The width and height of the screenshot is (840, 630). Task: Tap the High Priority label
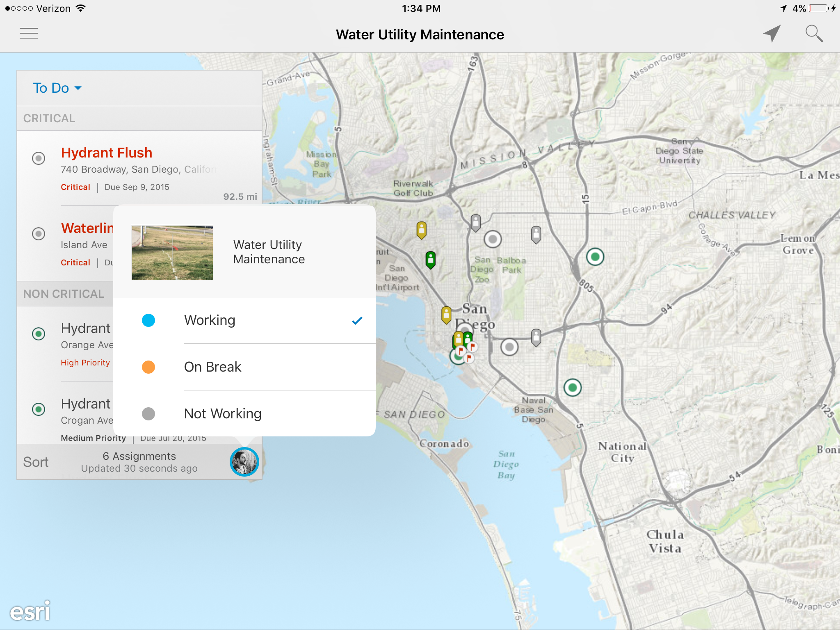coord(85,363)
